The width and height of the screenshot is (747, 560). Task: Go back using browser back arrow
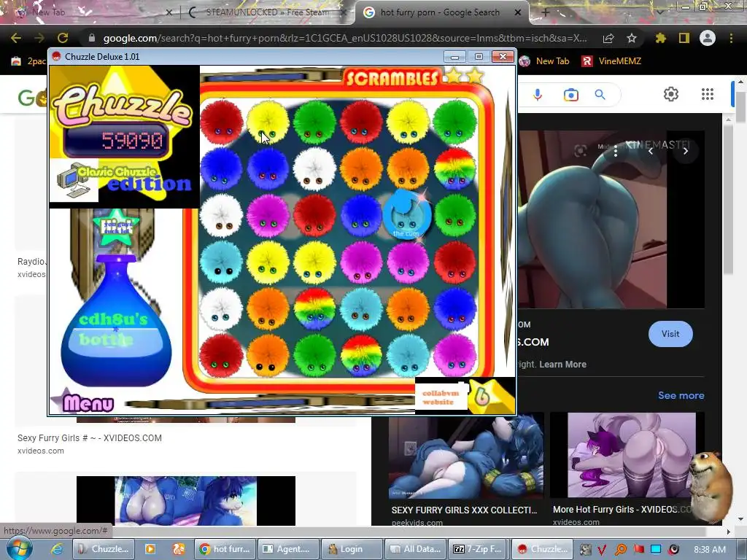tap(16, 38)
